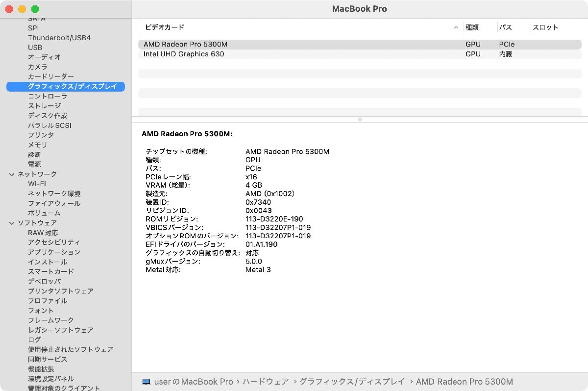Open カメラ in sidebar
Viewport: 588px width, 391px height.
[38, 67]
